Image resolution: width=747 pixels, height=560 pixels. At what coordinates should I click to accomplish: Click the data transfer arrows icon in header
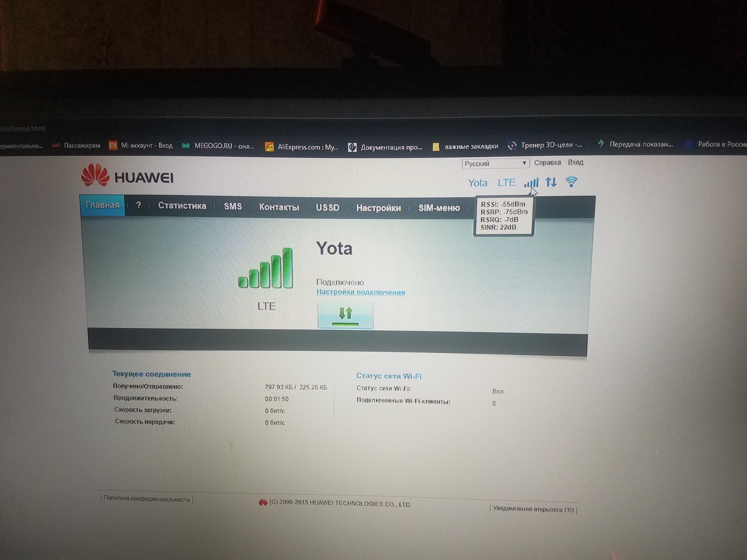click(551, 182)
